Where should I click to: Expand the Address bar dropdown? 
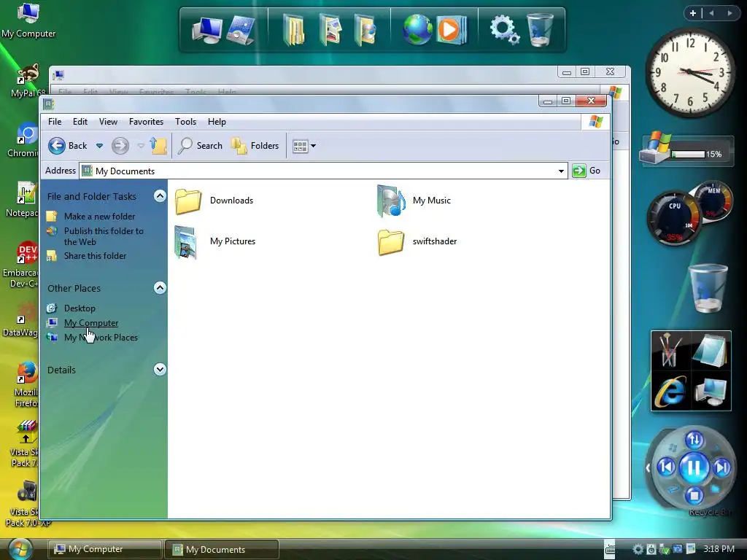561,171
